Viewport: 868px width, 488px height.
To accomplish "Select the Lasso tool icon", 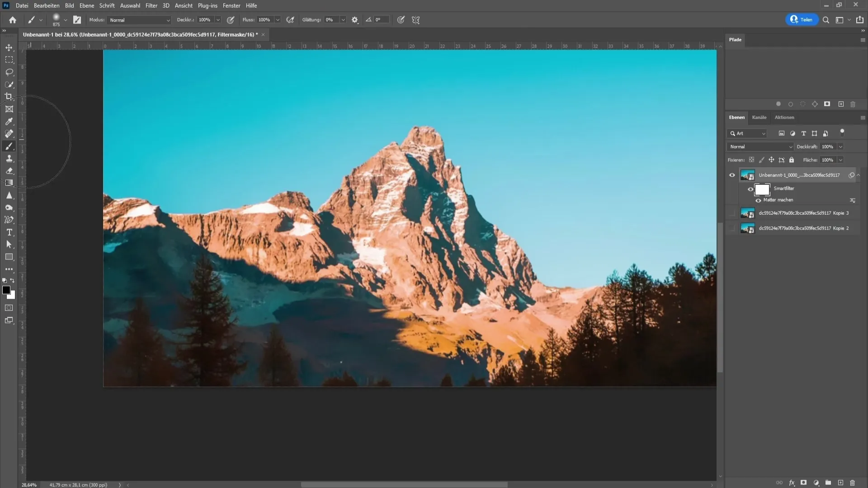I will 9,71.
